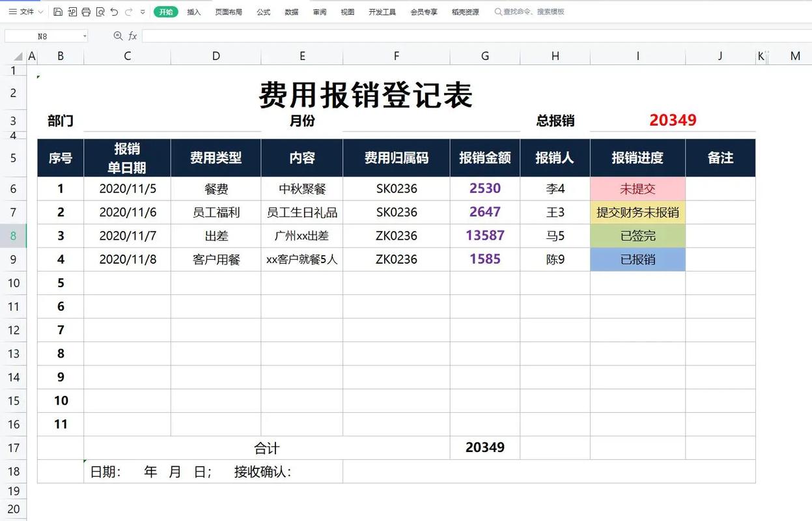Open the 开发工具 tab
Image resolution: width=812 pixels, height=521 pixels.
[x=382, y=12]
